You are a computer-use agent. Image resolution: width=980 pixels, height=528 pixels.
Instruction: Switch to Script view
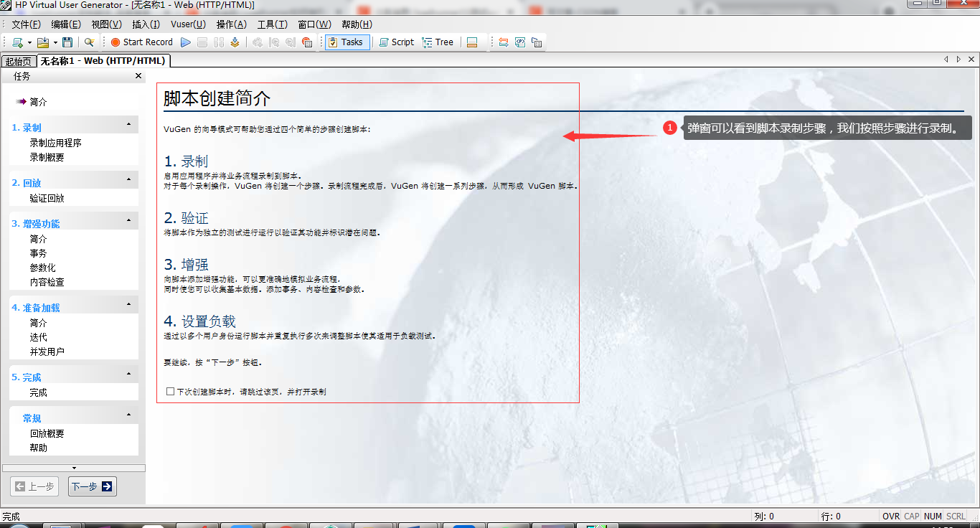(x=396, y=42)
